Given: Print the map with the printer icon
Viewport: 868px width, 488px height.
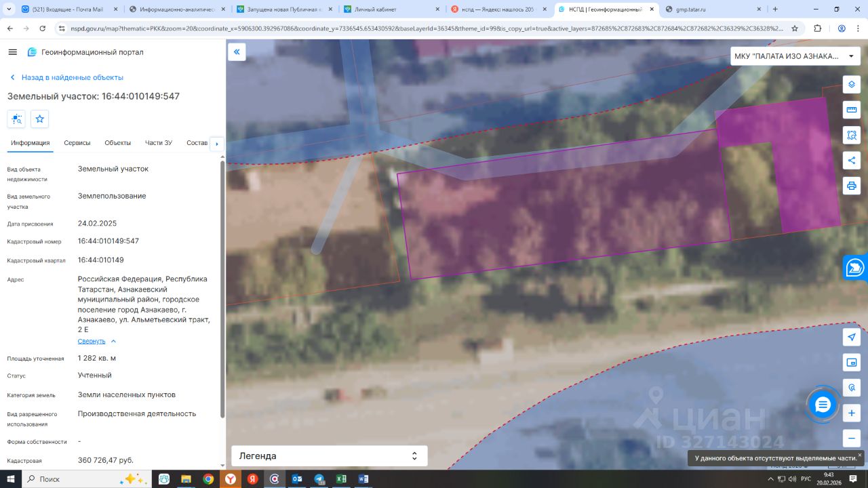Looking at the screenshot, I should tap(852, 185).
